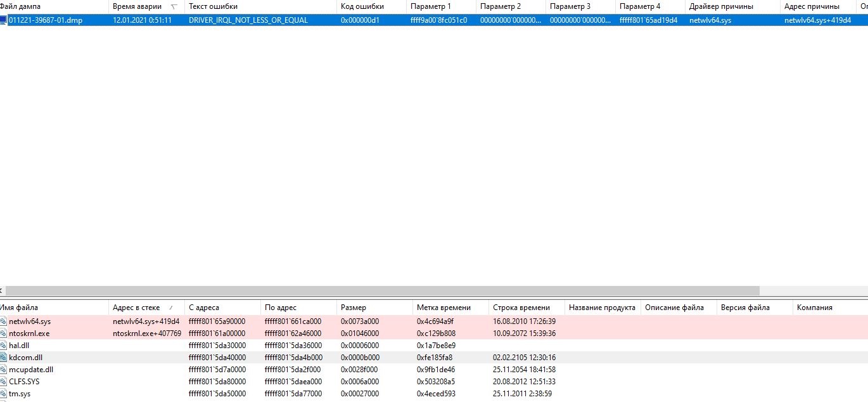Select CLFS.SYS time string '20.08.2012 12:51:33'
This screenshot has width=868, height=402.
(524, 382)
